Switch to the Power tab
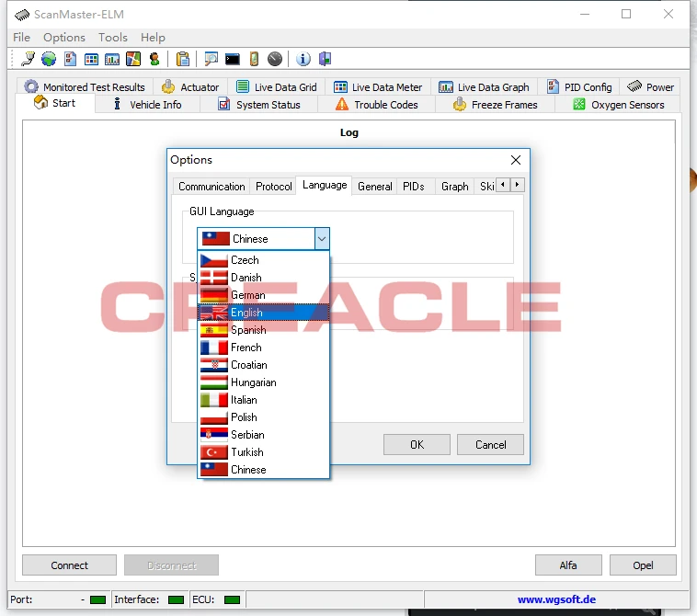697x616 pixels. click(651, 86)
